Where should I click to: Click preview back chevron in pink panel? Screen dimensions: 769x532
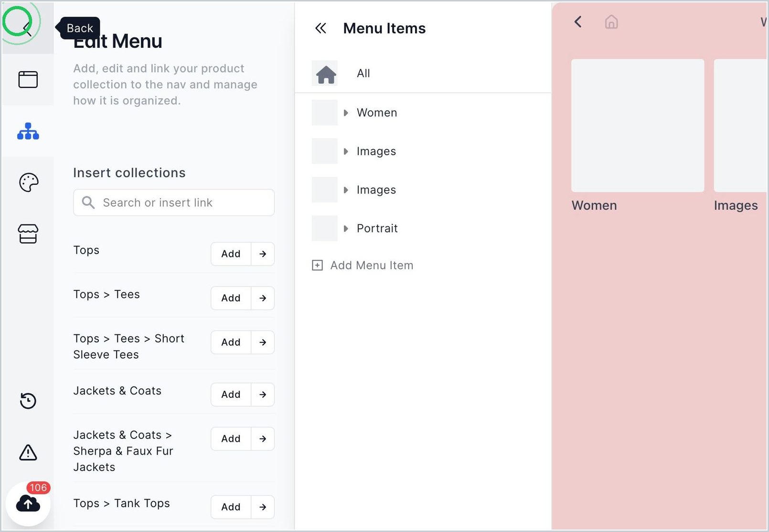coord(578,21)
